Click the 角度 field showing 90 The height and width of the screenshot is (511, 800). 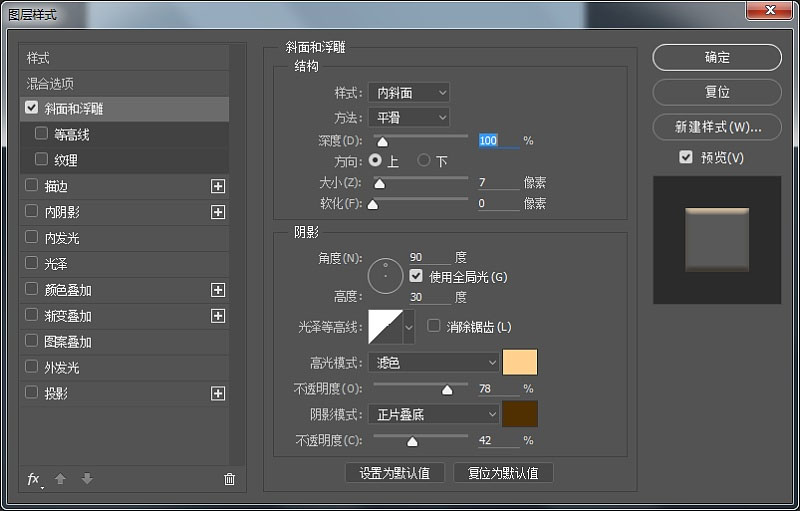pyautogui.click(x=430, y=257)
